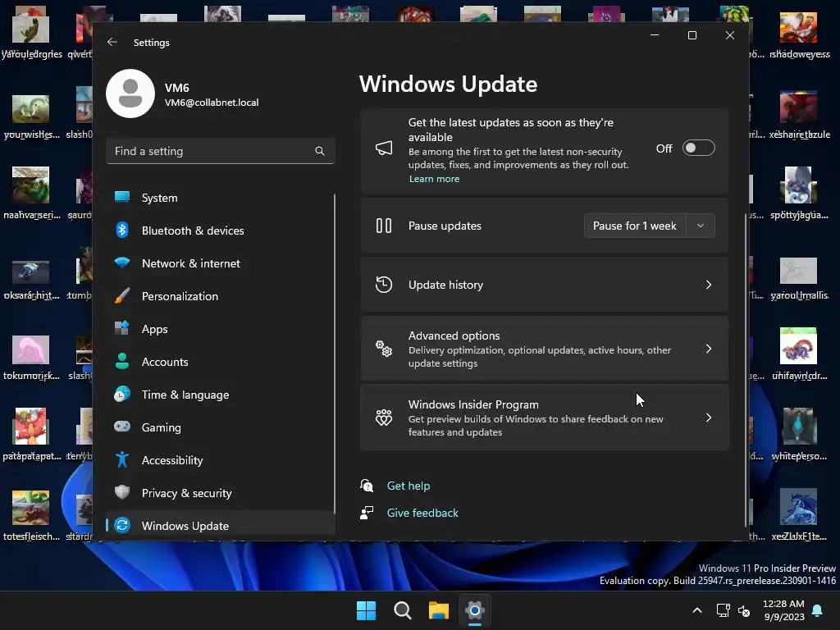Click the Windows Update page heading
Image resolution: width=840 pixels, height=630 pixels.
448,84
